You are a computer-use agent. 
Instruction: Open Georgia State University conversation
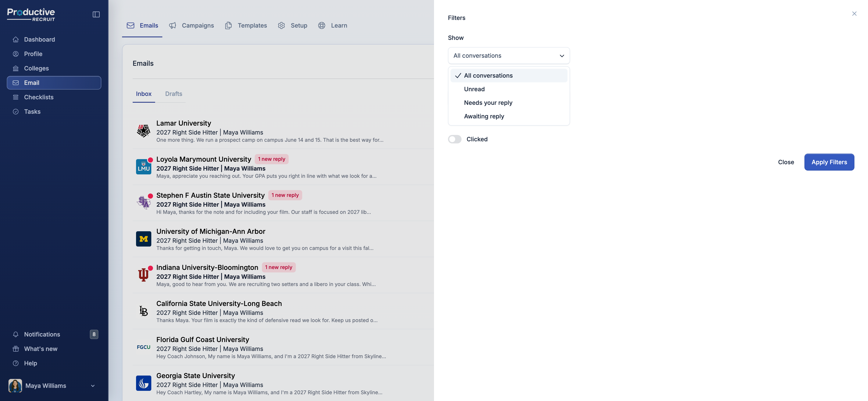[x=283, y=383]
